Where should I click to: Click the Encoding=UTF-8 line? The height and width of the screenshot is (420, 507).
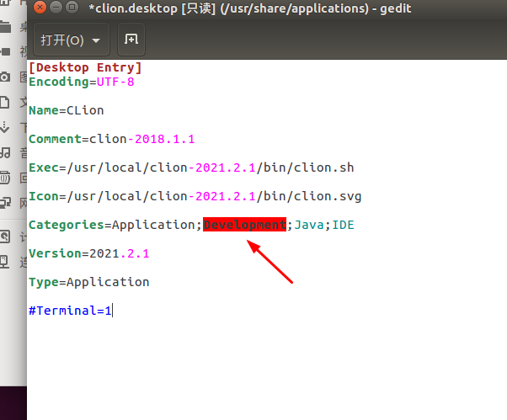[82, 82]
